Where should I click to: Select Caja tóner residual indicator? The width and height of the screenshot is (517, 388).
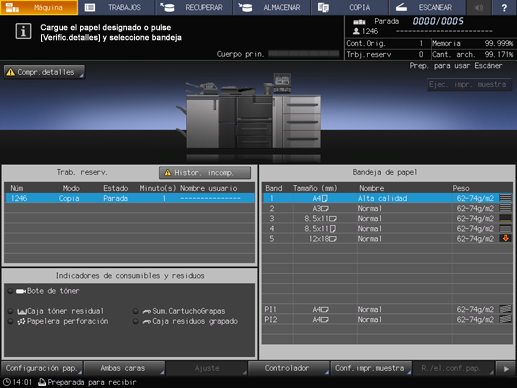click(x=56, y=311)
